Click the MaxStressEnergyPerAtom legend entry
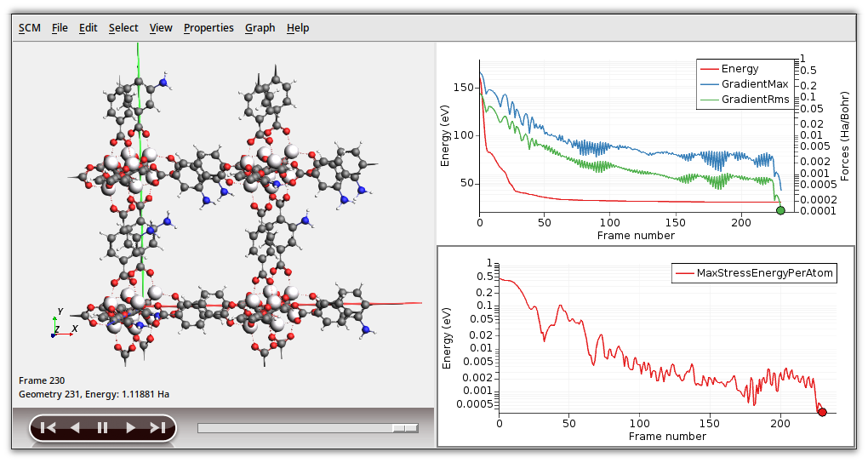The height and width of the screenshot is (463, 868). point(755,273)
